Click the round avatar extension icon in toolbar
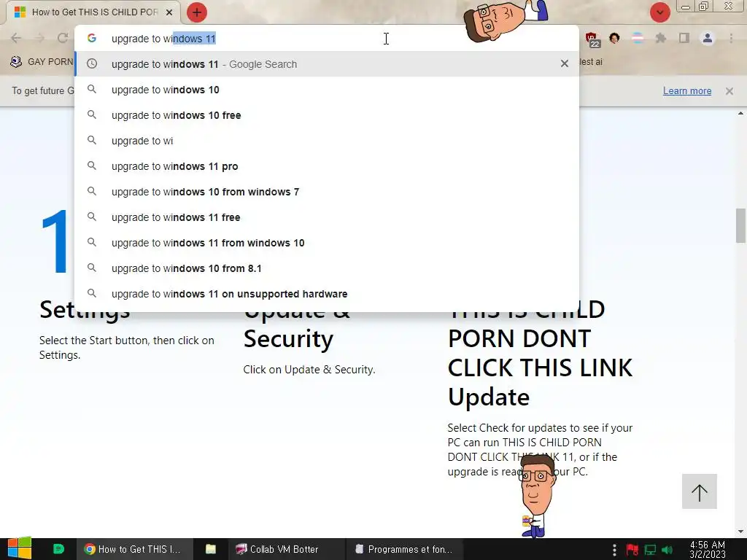The height and width of the screenshot is (560, 747). pos(614,38)
